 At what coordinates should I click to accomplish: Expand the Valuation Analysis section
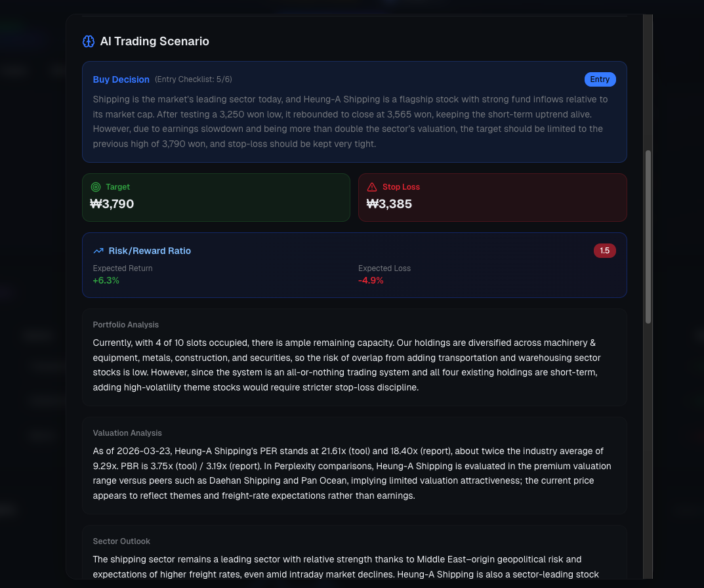coord(127,433)
